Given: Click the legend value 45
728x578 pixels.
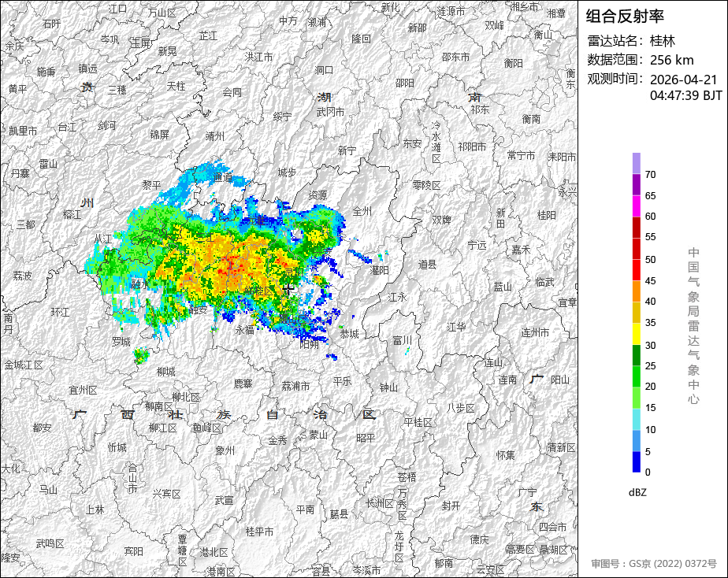Looking at the screenshot, I should point(651,280).
